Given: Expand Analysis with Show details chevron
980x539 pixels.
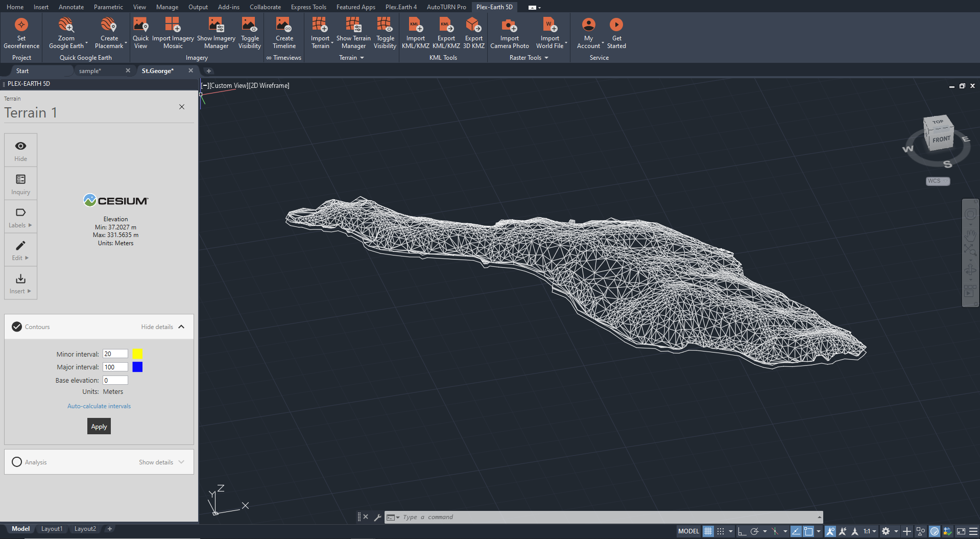Looking at the screenshot, I should [181, 462].
